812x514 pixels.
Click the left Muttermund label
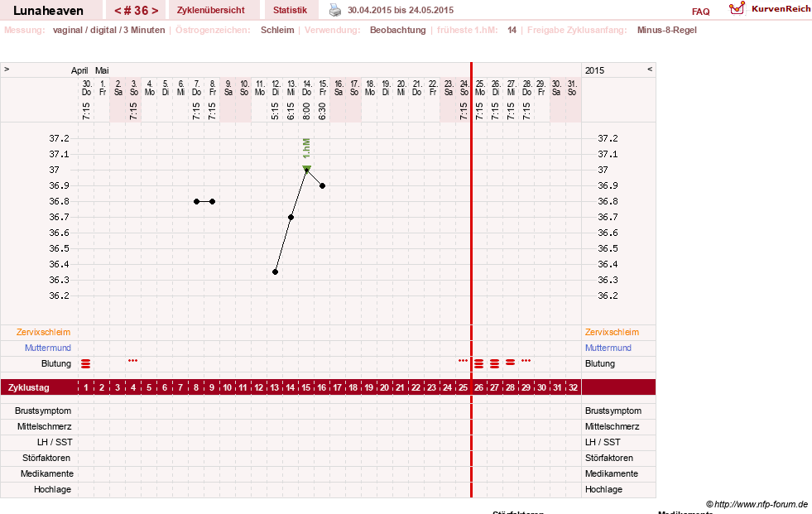(x=48, y=348)
